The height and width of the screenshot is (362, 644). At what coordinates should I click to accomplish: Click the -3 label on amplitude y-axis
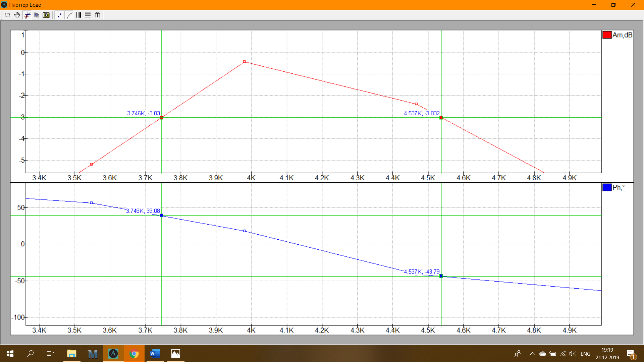click(x=21, y=117)
